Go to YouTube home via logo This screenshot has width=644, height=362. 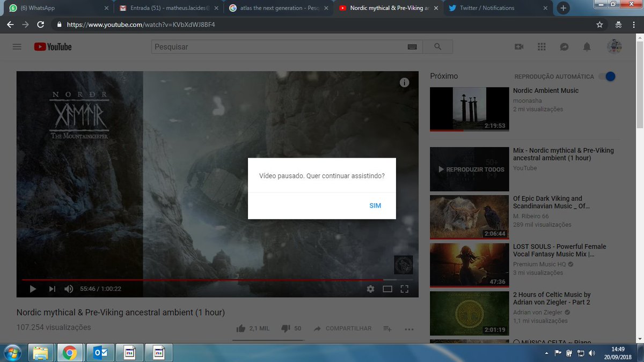click(x=53, y=47)
